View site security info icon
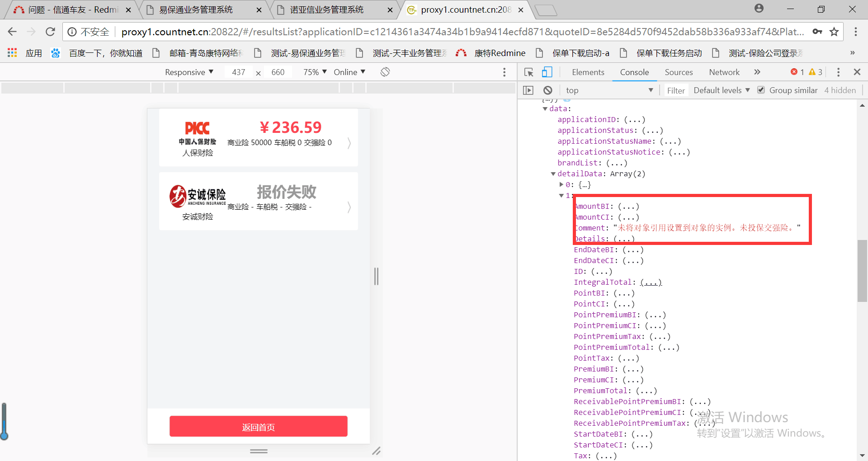The image size is (868, 461). 72,32
